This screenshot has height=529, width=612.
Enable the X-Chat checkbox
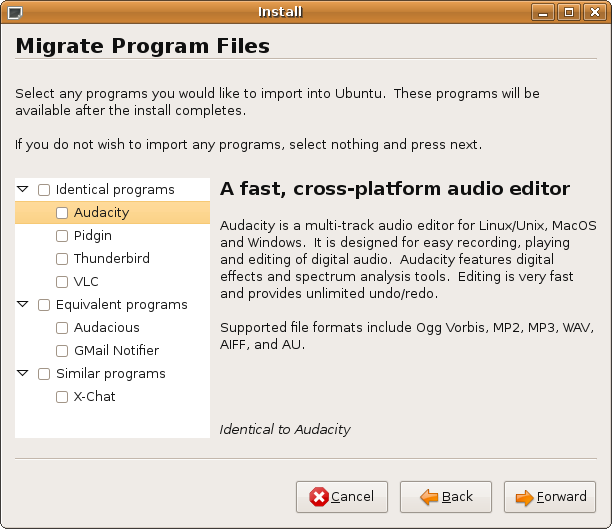click(x=63, y=397)
